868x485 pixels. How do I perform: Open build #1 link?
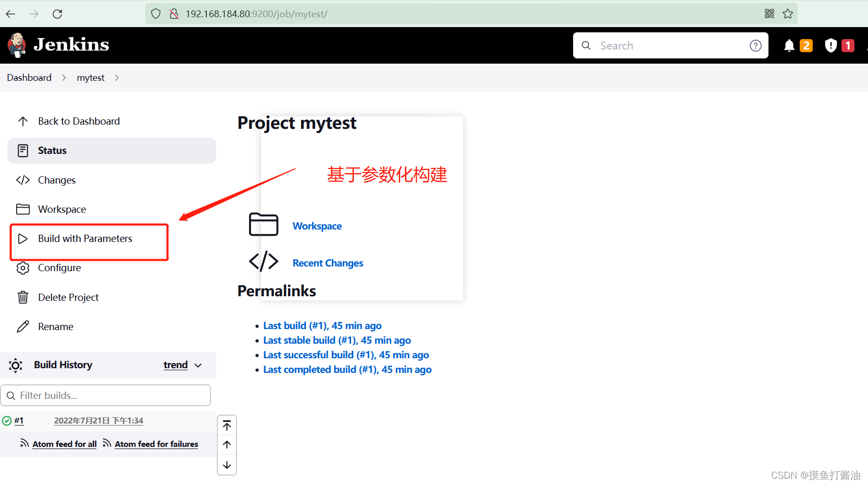point(19,420)
